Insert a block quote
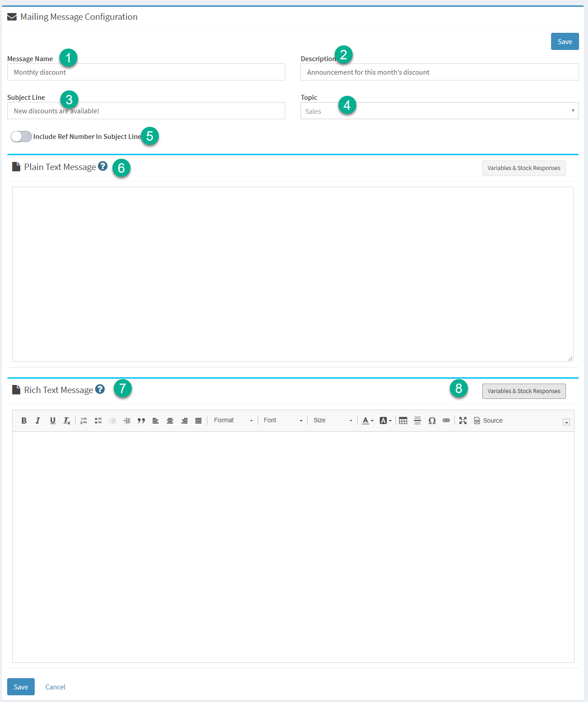Viewport: 588px width, 702px height. click(141, 420)
